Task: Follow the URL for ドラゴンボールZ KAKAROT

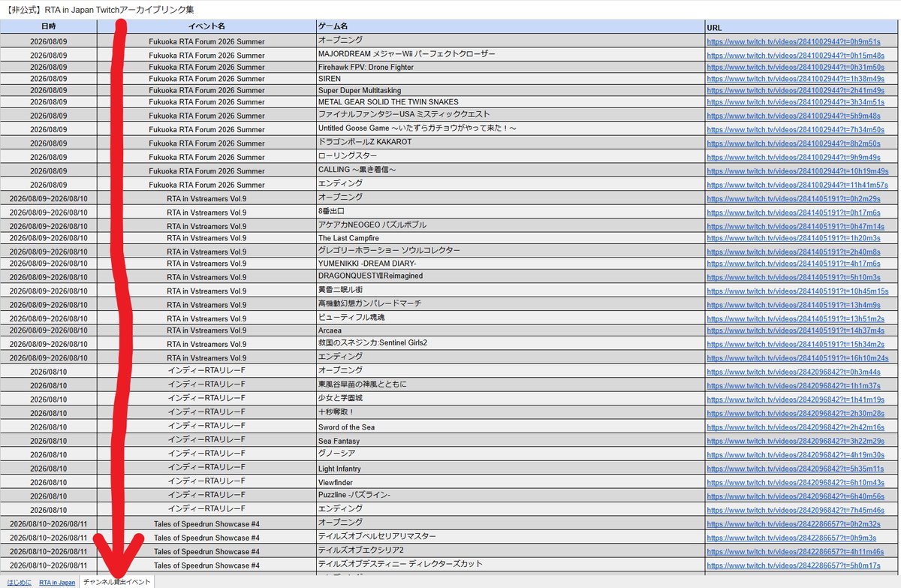Action: [x=794, y=143]
